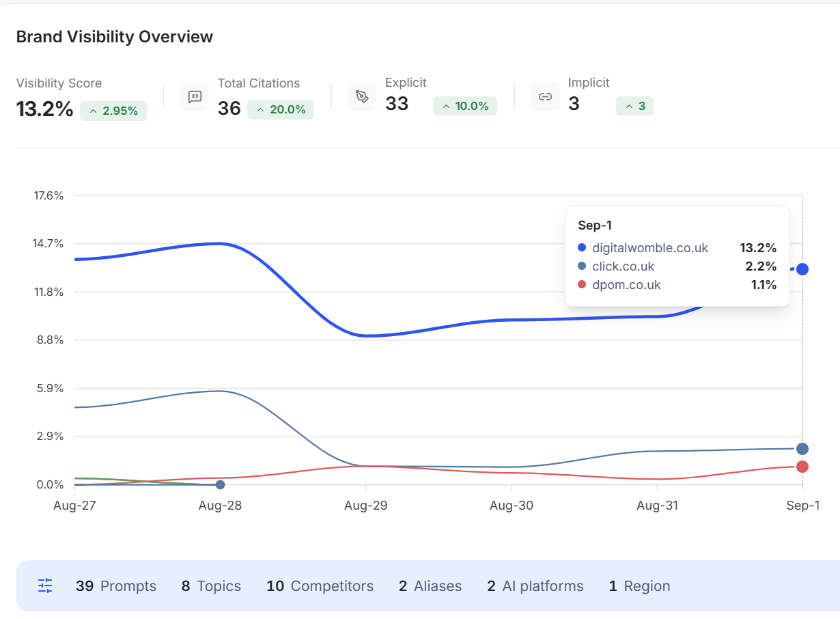Click the Explicit pen icon
Viewport: 840px width, 619px height.
[x=362, y=96]
